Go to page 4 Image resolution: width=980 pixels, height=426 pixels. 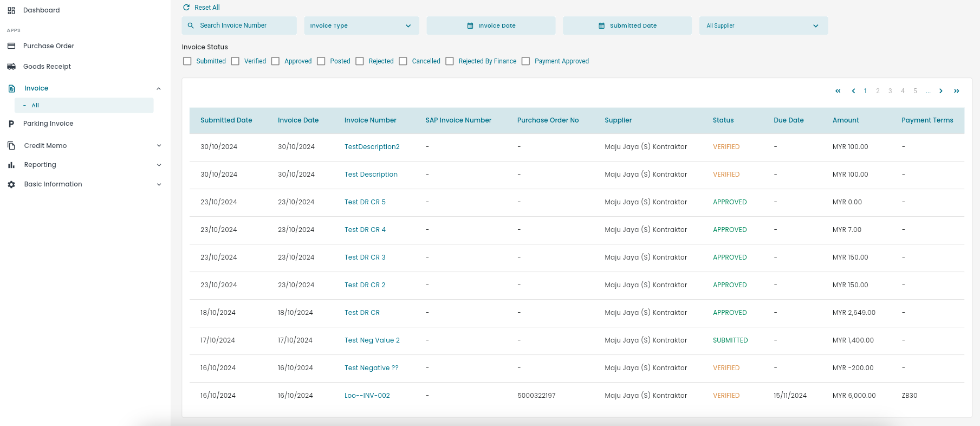903,91
